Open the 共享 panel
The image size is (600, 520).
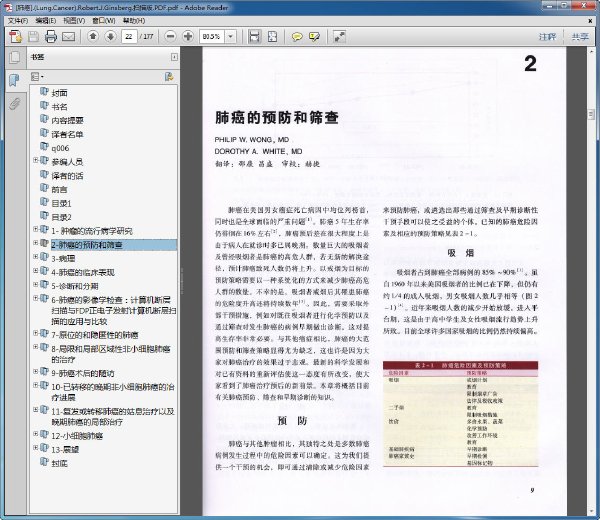tap(580, 37)
